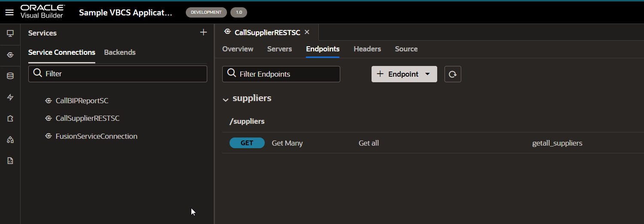Screen dimensions: 644x224
Task: Open Business Objects database icon
Action: (x=10, y=76)
